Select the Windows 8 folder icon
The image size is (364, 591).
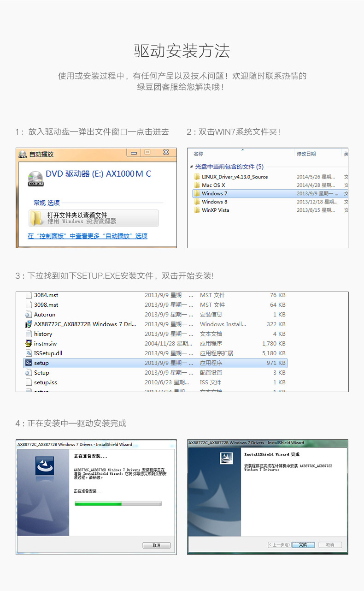pos(197,202)
